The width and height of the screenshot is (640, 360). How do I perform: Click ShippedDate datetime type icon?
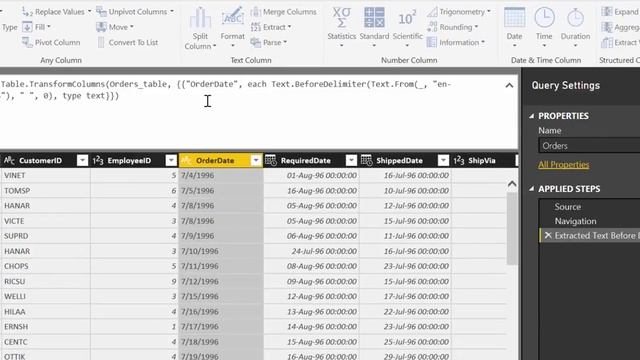pos(367,160)
